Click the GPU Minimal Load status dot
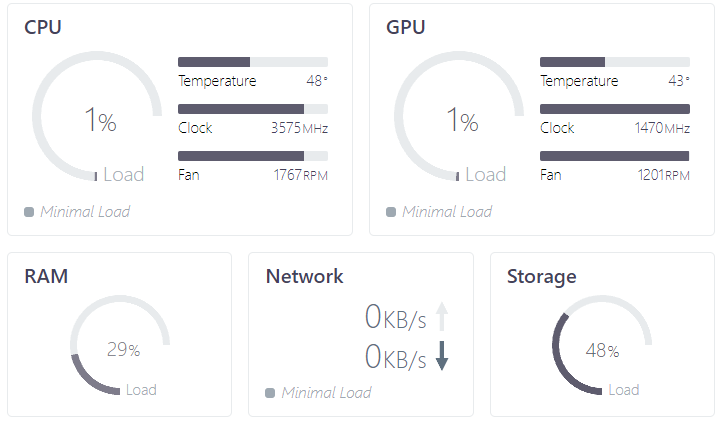 [391, 212]
